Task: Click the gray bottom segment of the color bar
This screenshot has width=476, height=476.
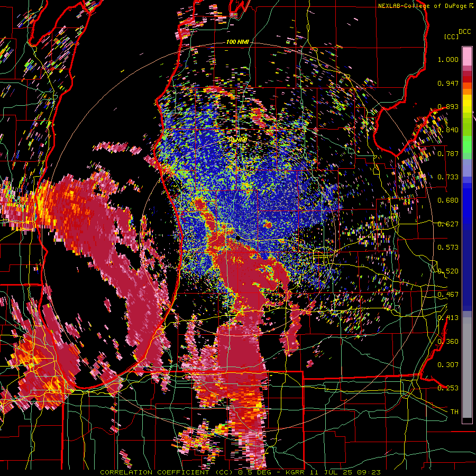Action: (467, 368)
